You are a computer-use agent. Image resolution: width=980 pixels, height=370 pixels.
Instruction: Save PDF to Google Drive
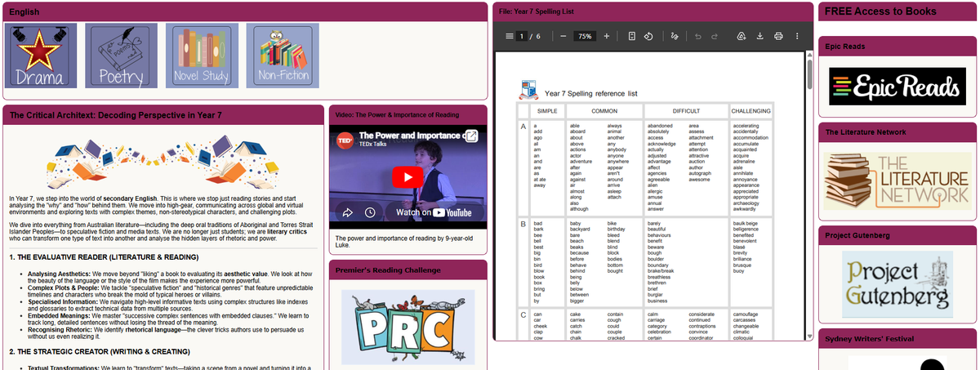(x=741, y=36)
